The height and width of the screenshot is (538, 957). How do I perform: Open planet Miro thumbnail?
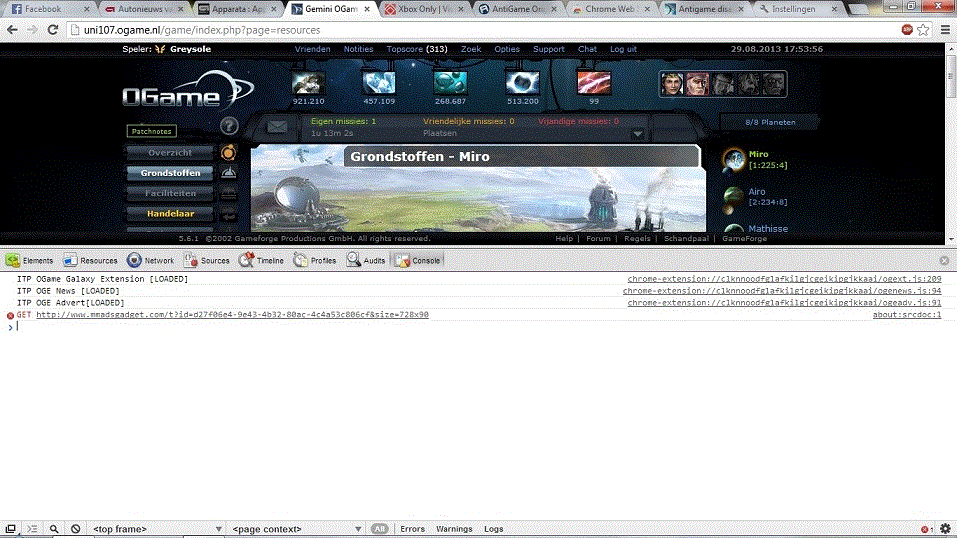(734, 159)
